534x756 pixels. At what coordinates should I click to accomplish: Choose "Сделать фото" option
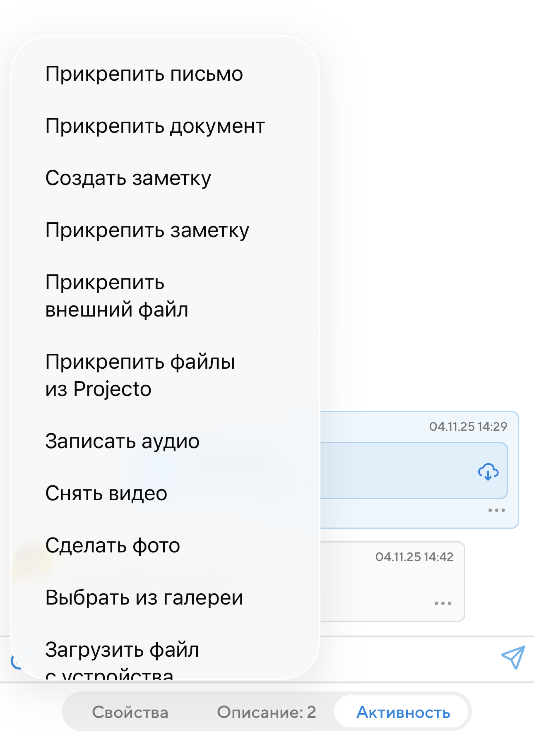point(113,545)
